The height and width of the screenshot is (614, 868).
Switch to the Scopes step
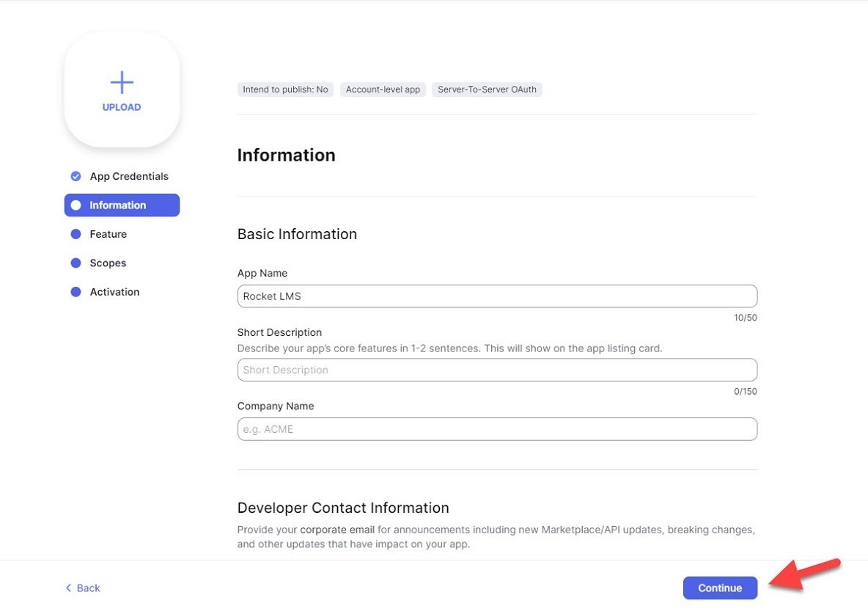click(108, 263)
